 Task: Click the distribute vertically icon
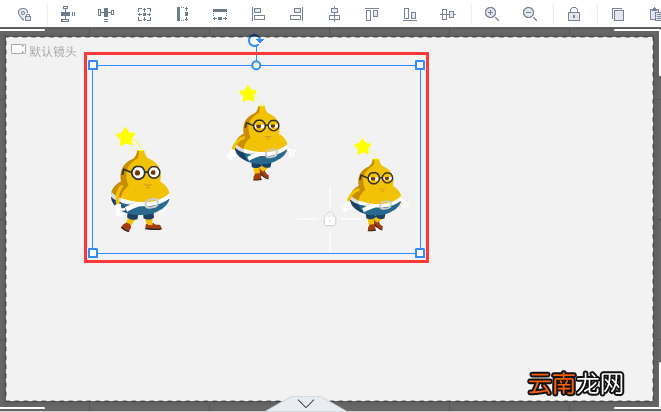point(67,14)
